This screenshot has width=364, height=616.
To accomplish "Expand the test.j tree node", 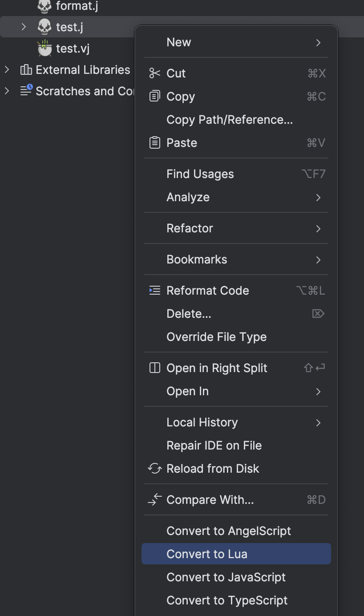I will tap(24, 27).
